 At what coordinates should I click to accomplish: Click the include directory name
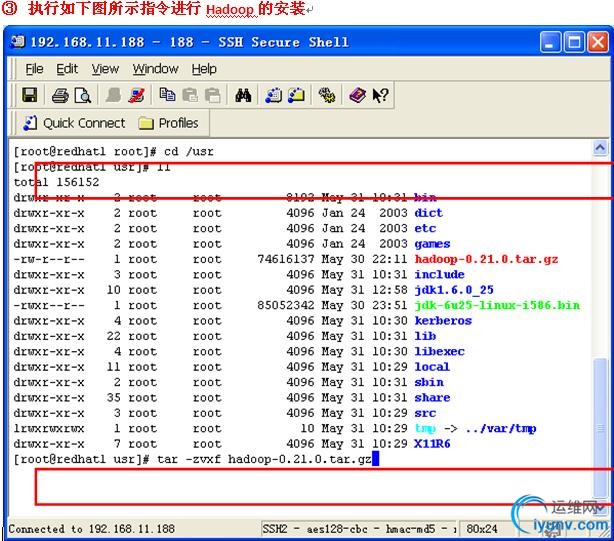(439, 274)
